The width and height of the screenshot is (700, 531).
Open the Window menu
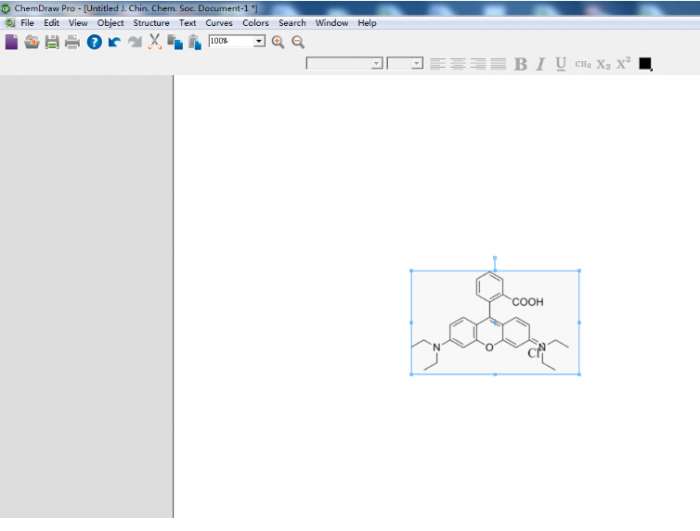332,23
